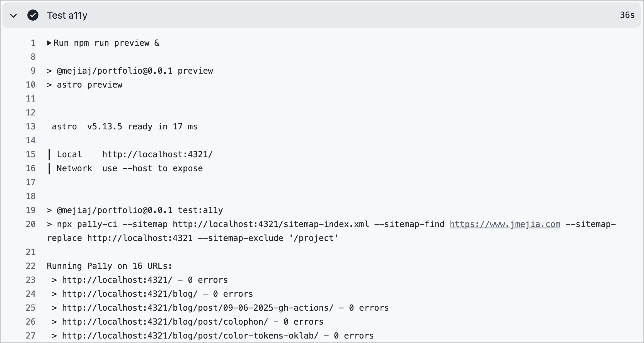Click the chevron icon left of Test a11y
The image size is (644, 343).
13,16
